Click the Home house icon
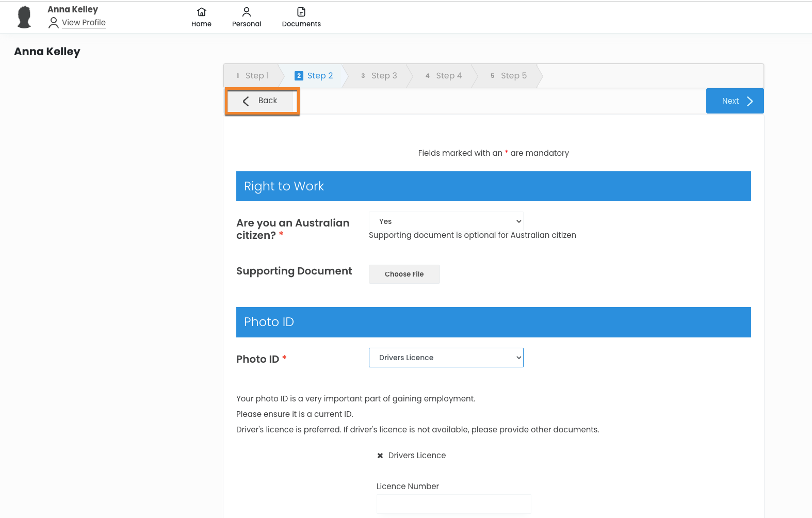The image size is (812, 518). (202, 12)
